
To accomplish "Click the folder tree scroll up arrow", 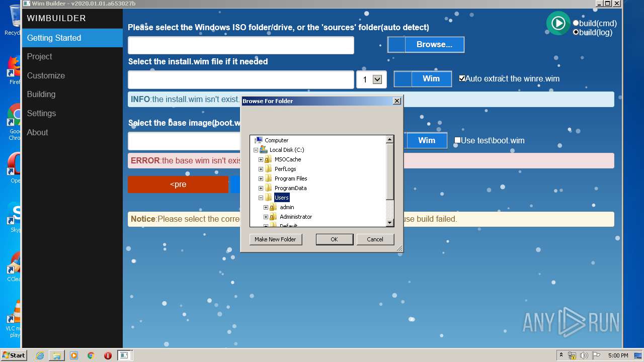I will point(389,139).
